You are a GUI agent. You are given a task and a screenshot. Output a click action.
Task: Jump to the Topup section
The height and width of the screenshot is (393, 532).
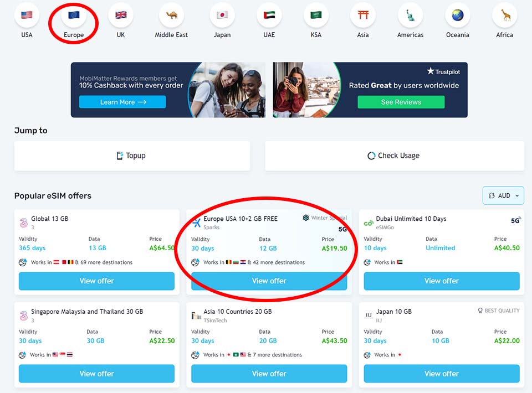tap(132, 156)
